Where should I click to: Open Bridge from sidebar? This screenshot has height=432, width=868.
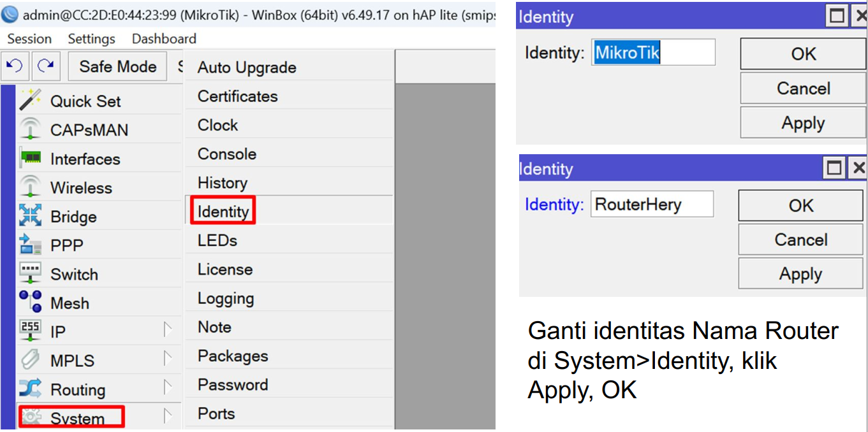tap(73, 217)
